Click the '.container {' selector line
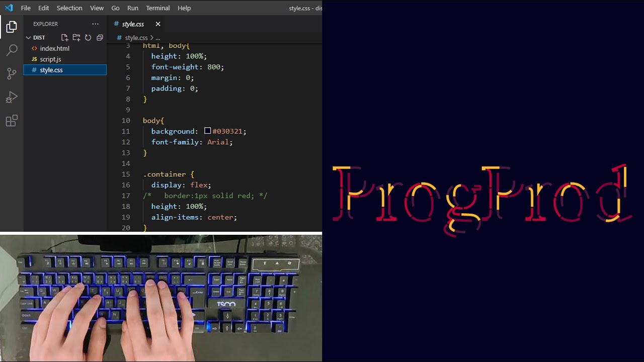 (168, 174)
